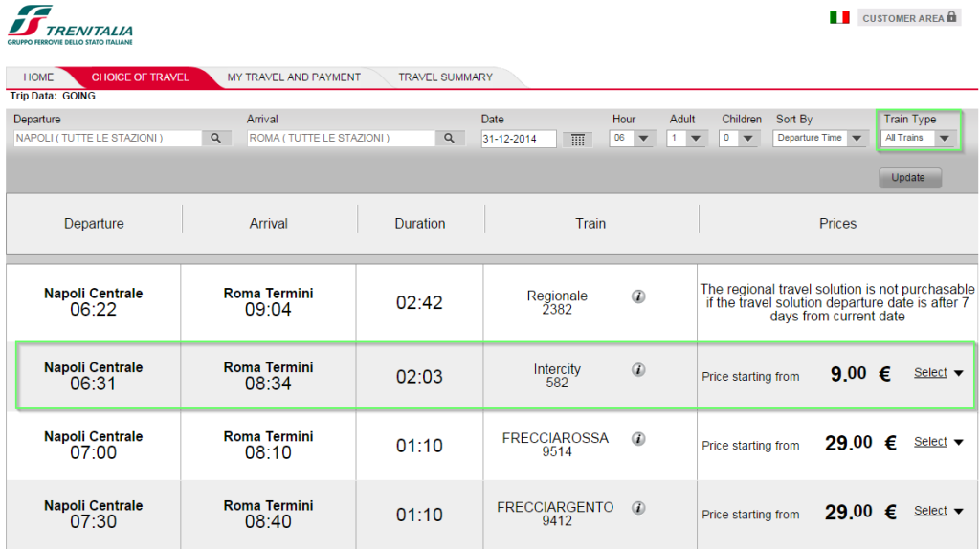The width and height of the screenshot is (980, 549).
Task: Click the 01:10 duration for Frecciargento
Action: coord(419,516)
